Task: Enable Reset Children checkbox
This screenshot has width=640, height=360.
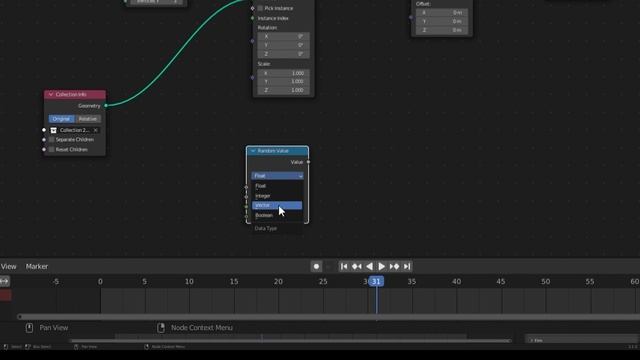Action: pyautogui.click(x=51, y=149)
